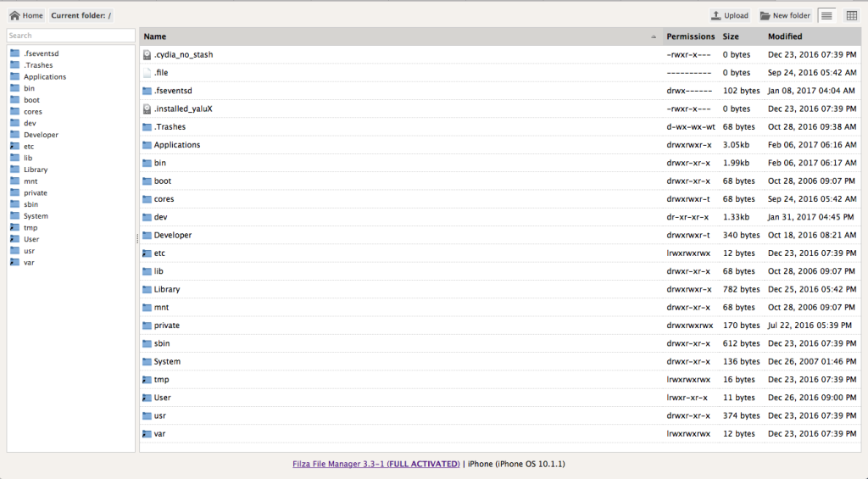Sort by Name column arrow
This screenshot has height=479, width=868.
click(654, 36)
